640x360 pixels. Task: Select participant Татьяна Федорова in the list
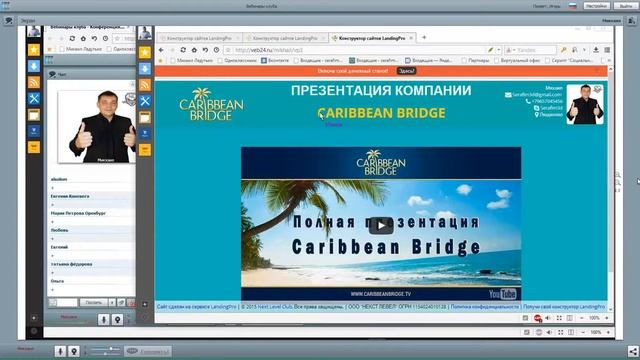point(71,264)
